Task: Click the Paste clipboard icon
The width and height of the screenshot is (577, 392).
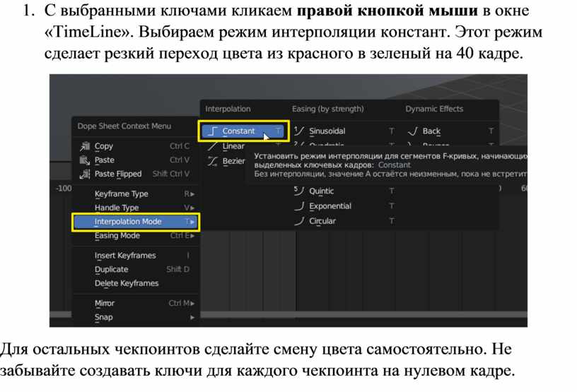Action: pyautogui.click(x=84, y=160)
